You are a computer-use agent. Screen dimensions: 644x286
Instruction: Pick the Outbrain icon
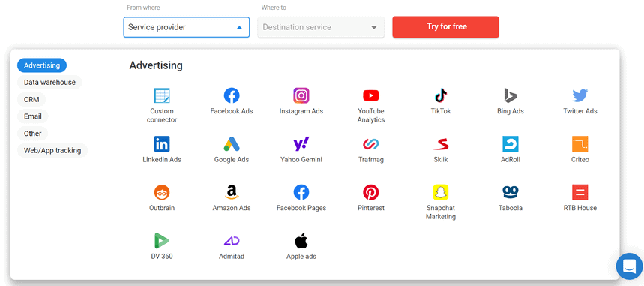pos(162,192)
